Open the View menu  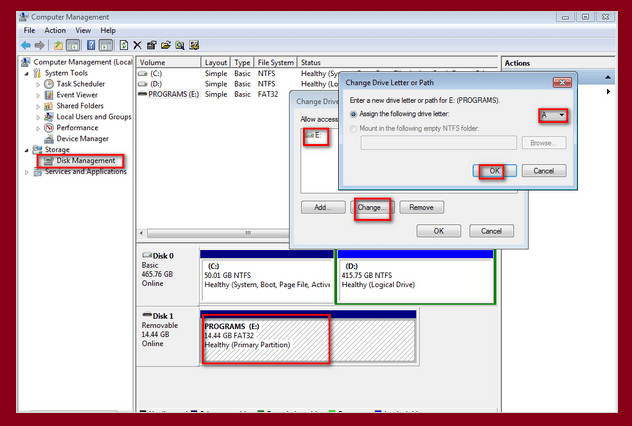(x=83, y=30)
